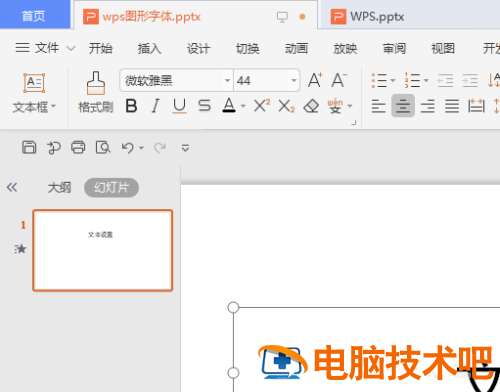The height and width of the screenshot is (392, 500).
Task: Insert numbered list icon
Action: pyautogui.click(x=412, y=80)
